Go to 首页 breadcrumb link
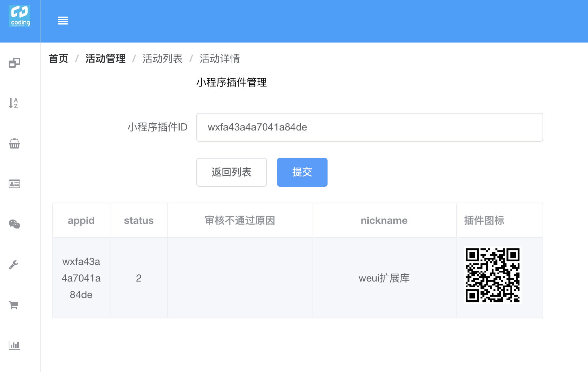 point(58,58)
